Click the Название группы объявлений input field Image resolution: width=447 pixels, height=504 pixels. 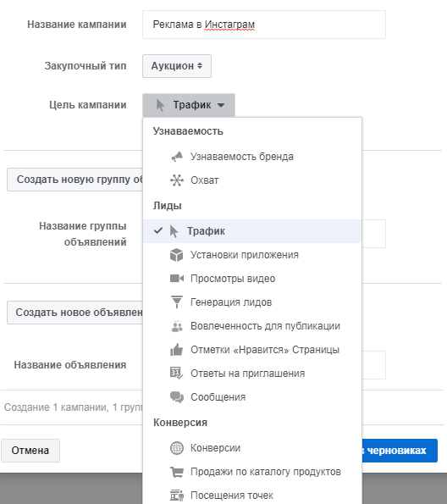tap(373, 234)
